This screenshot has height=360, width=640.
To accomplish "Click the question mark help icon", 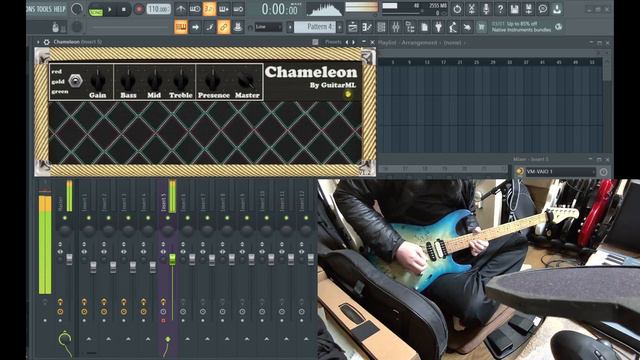I will (500, 9).
